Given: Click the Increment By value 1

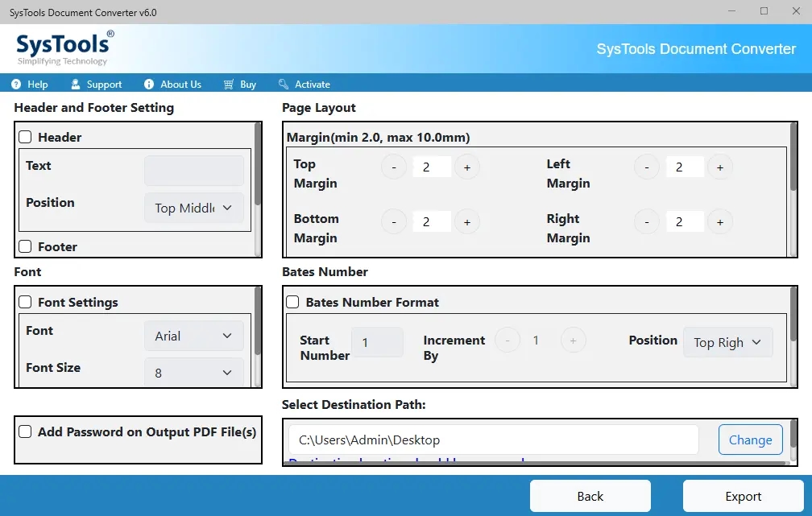Looking at the screenshot, I should click(536, 340).
